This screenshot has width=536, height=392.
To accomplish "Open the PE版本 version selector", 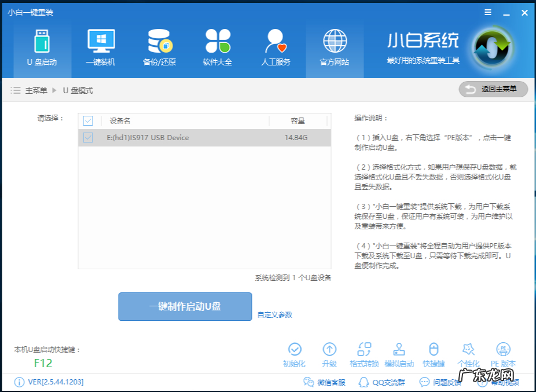I will (x=503, y=354).
